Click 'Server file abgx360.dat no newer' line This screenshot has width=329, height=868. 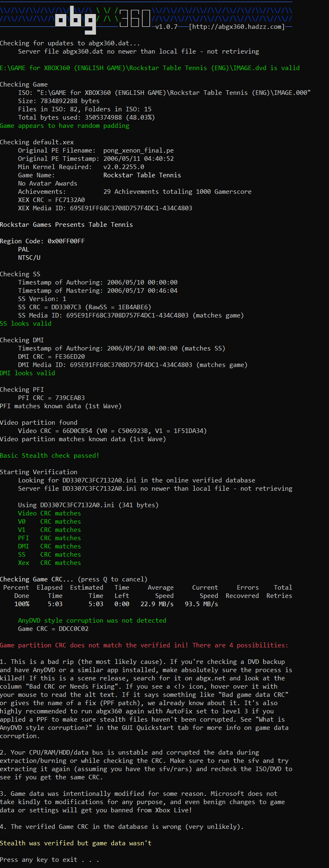point(138,52)
